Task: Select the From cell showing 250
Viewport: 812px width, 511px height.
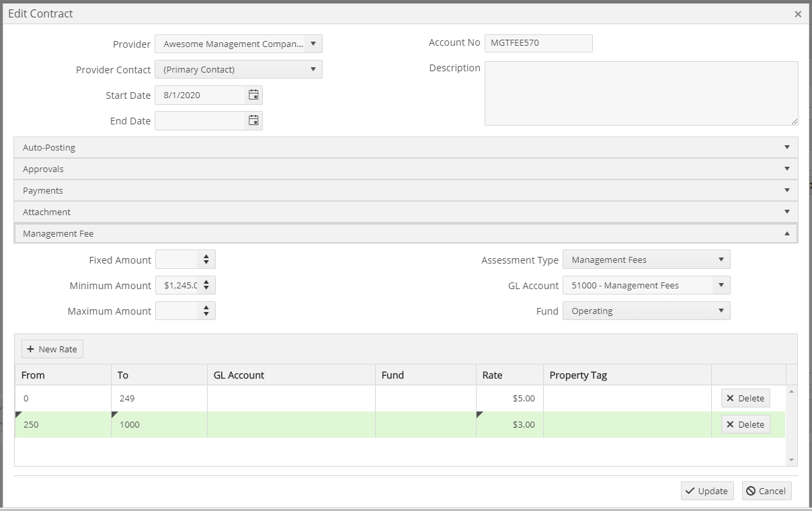Action: click(63, 424)
